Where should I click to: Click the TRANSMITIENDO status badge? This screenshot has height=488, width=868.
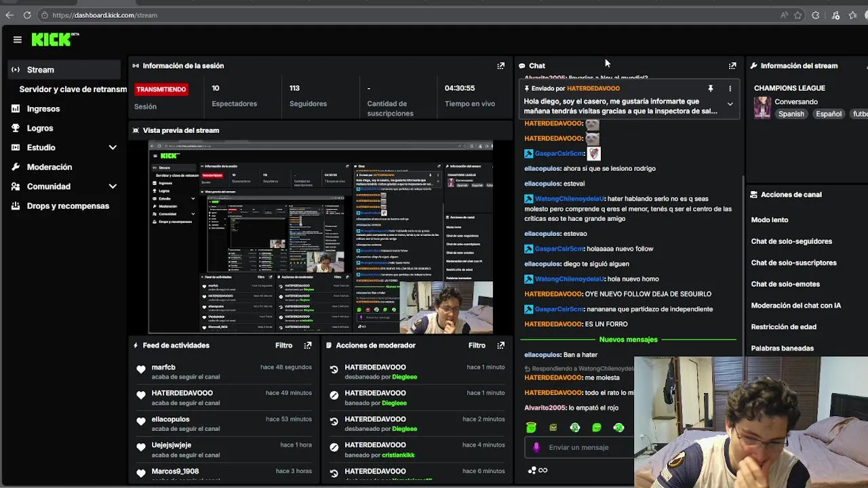pos(161,89)
